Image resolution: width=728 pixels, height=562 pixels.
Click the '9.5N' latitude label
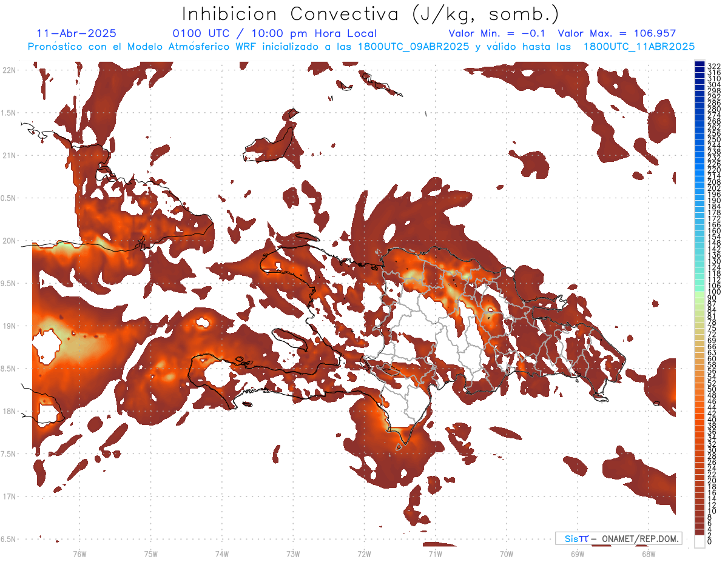click(9, 283)
